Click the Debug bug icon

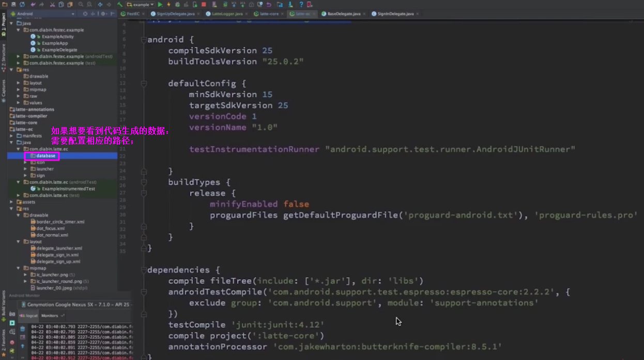(x=177, y=4)
